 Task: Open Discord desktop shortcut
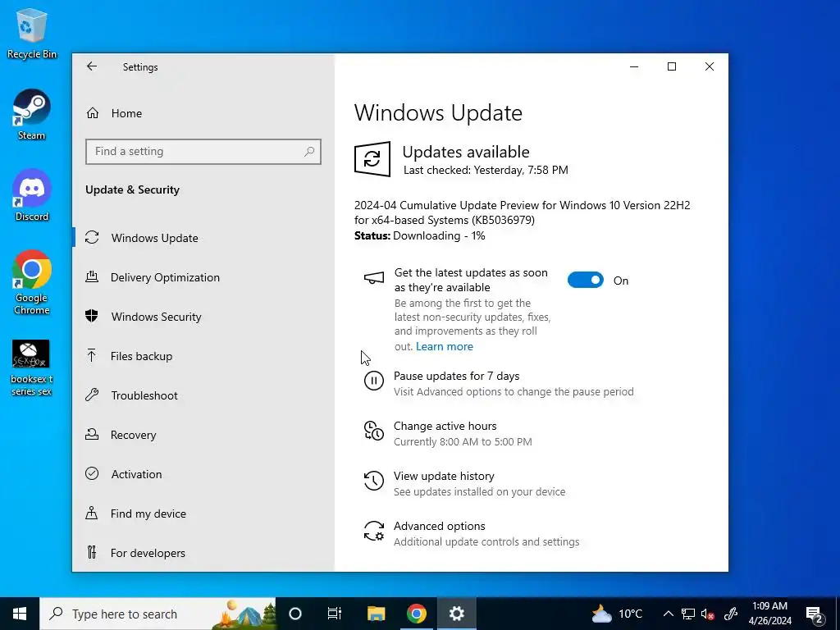pos(32,195)
